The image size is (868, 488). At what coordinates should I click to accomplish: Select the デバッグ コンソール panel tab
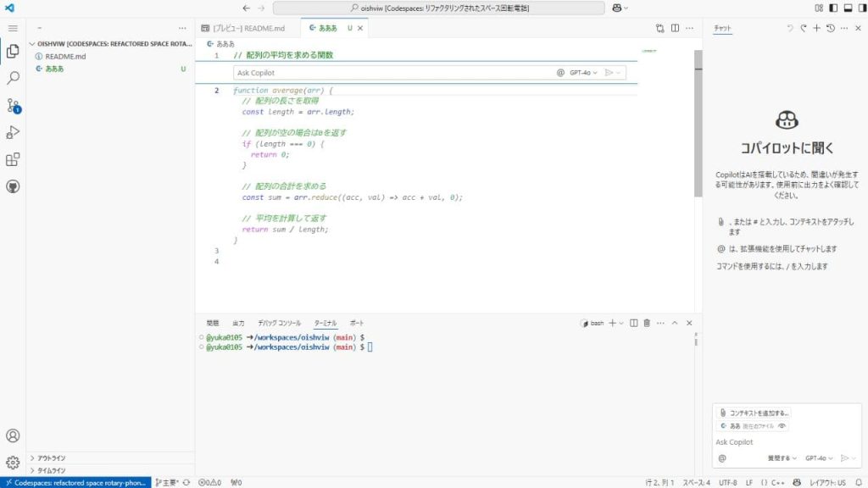tap(279, 323)
